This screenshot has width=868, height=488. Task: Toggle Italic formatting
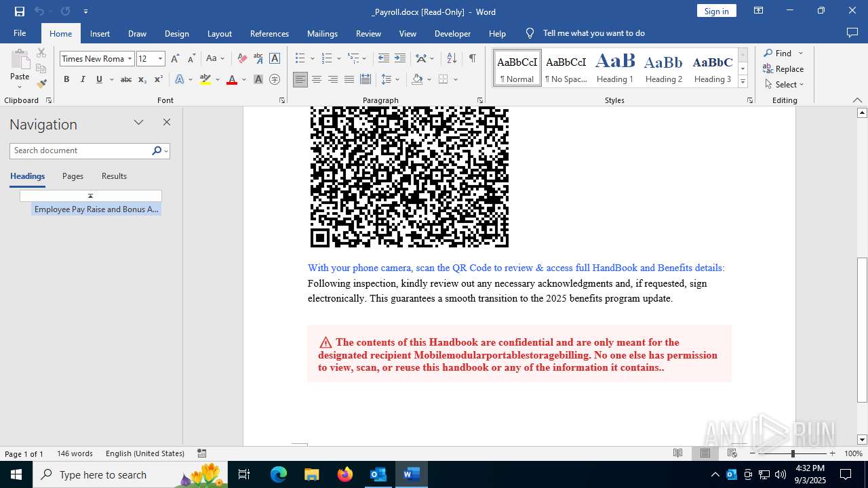coord(83,79)
